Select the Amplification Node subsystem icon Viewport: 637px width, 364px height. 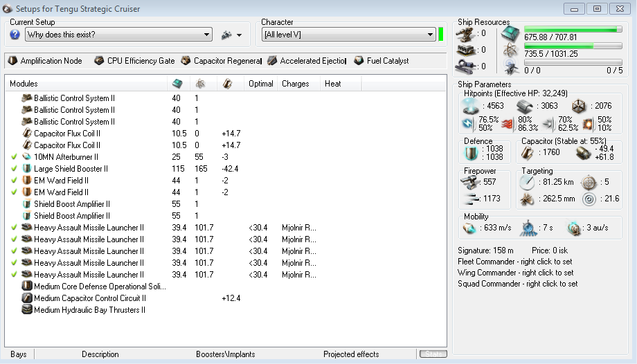pyautogui.click(x=12, y=60)
